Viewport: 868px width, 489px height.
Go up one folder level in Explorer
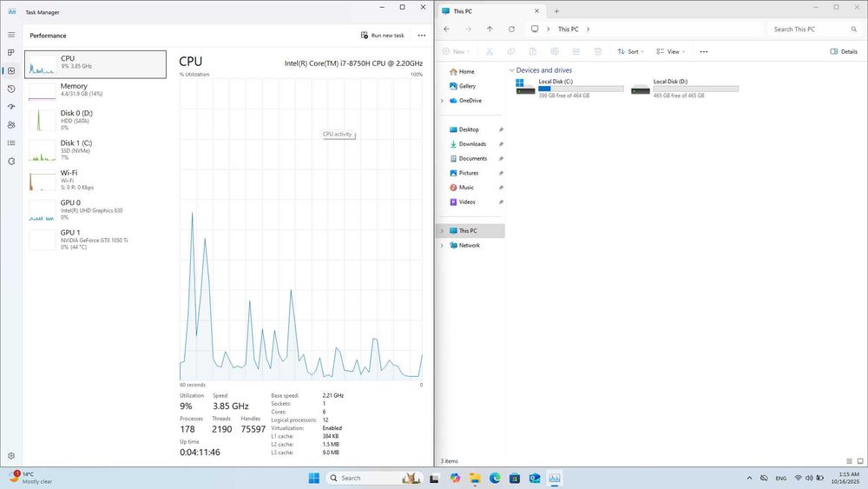pyautogui.click(x=490, y=30)
